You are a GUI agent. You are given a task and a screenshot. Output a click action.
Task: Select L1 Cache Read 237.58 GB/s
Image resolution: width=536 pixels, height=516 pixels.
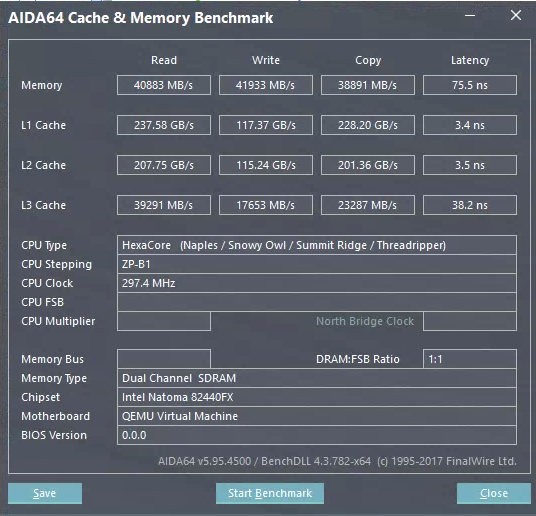(164, 125)
